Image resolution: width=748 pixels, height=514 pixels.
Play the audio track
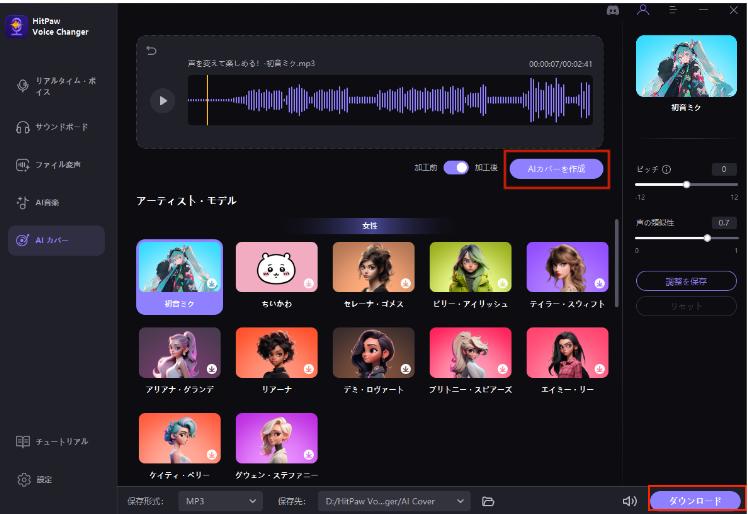163,101
